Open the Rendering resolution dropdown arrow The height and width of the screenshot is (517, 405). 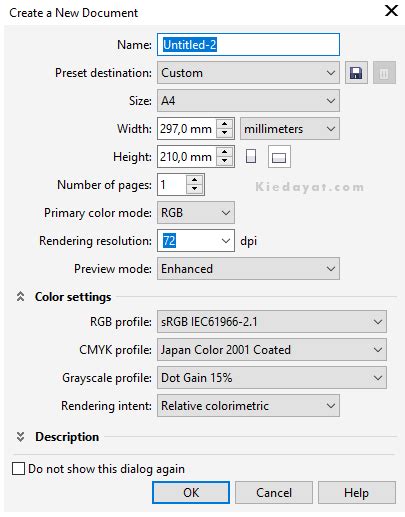pyautogui.click(x=226, y=241)
